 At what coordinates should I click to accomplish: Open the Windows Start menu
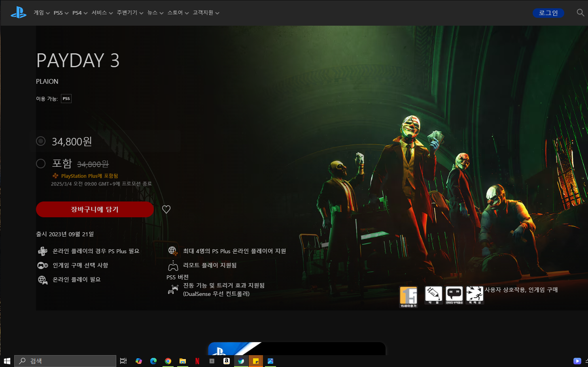tap(7, 361)
